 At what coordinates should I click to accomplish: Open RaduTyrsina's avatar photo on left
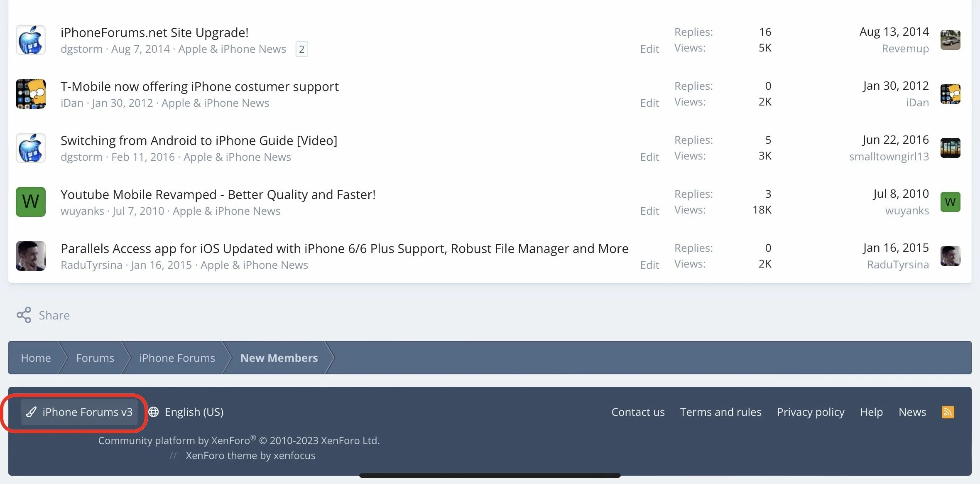(31, 256)
